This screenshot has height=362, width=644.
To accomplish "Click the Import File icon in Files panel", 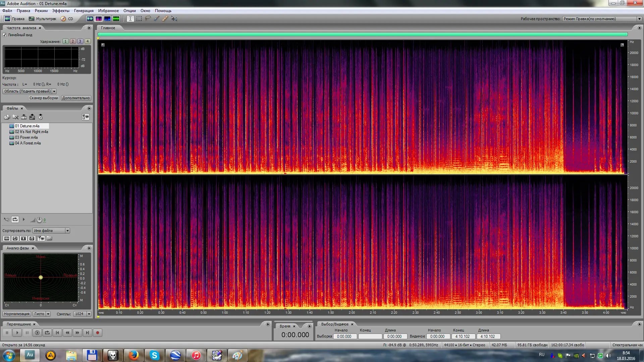I will (x=7, y=117).
